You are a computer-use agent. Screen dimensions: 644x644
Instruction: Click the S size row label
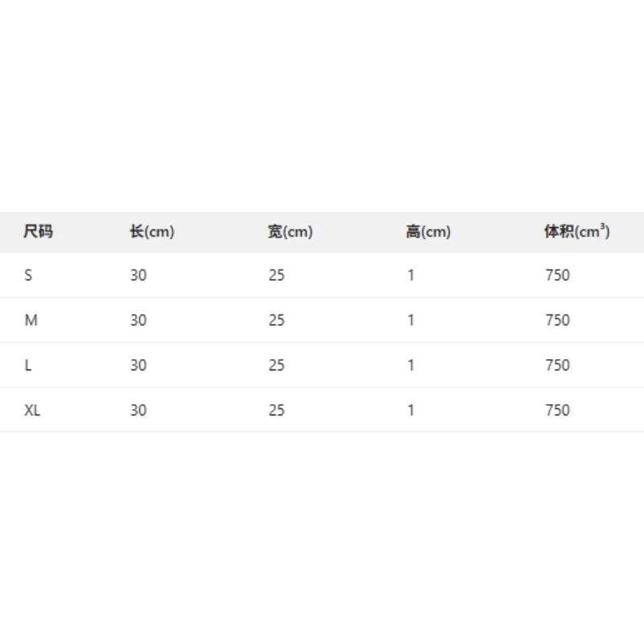coord(28,275)
